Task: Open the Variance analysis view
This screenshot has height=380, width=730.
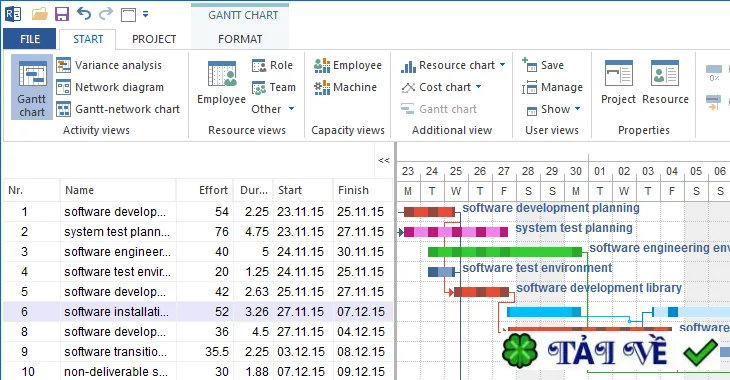Action: pyautogui.click(x=109, y=65)
